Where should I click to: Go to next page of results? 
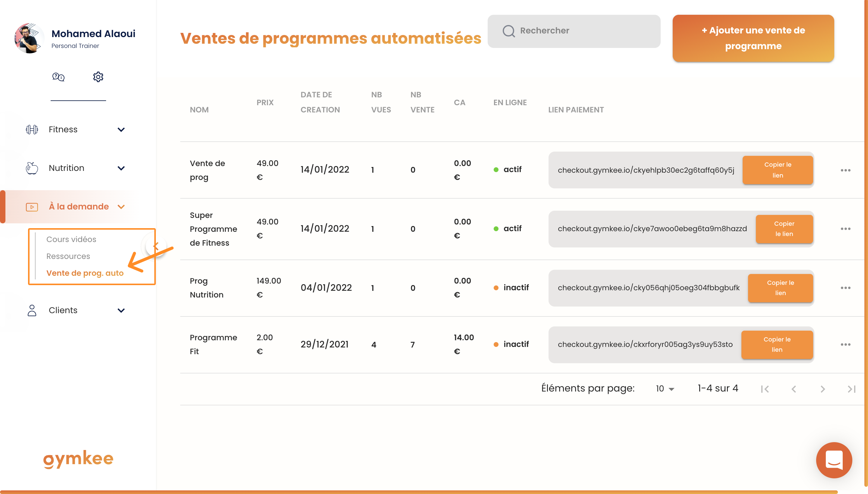click(x=822, y=389)
